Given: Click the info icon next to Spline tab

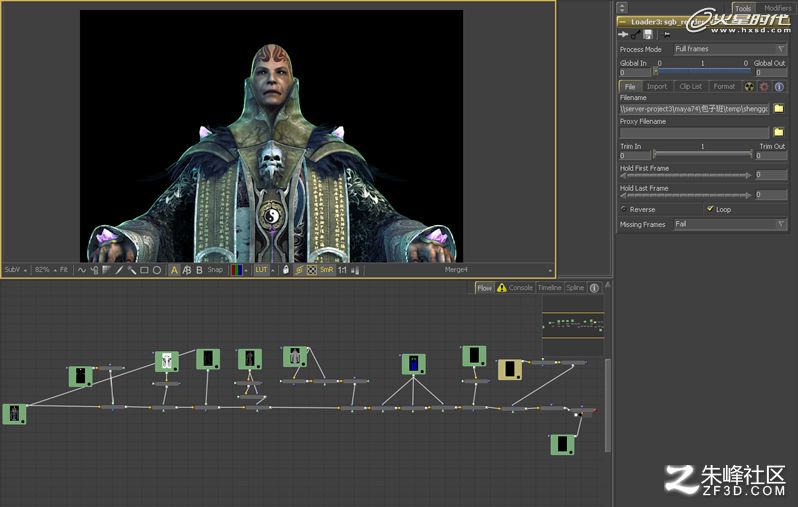Looking at the screenshot, I should point(594,288).
